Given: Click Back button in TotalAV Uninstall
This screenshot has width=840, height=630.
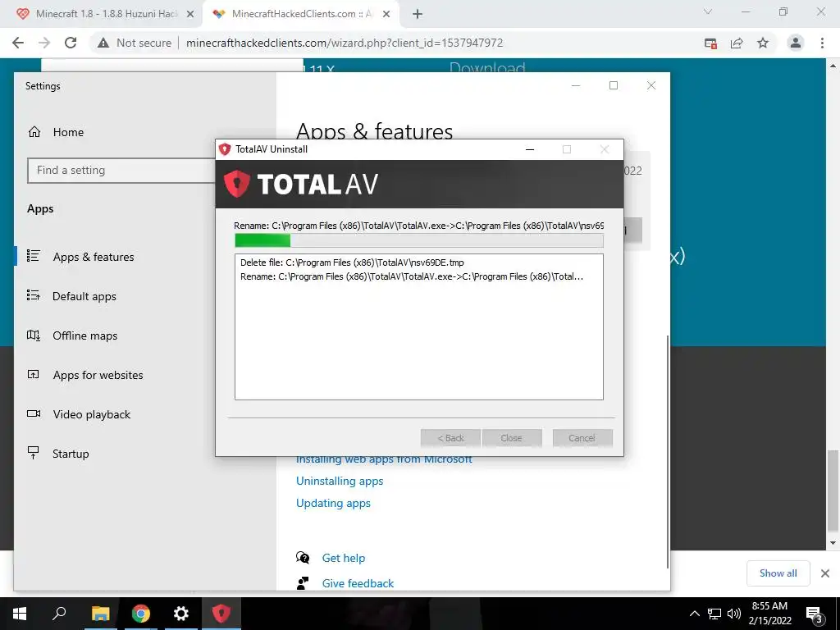Looking at the screenshot, I should coord(451,438).
